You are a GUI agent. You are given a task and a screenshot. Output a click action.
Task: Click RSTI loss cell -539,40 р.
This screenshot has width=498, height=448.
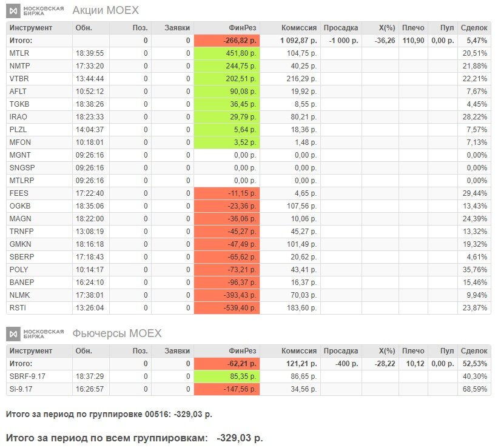[227, 308]
